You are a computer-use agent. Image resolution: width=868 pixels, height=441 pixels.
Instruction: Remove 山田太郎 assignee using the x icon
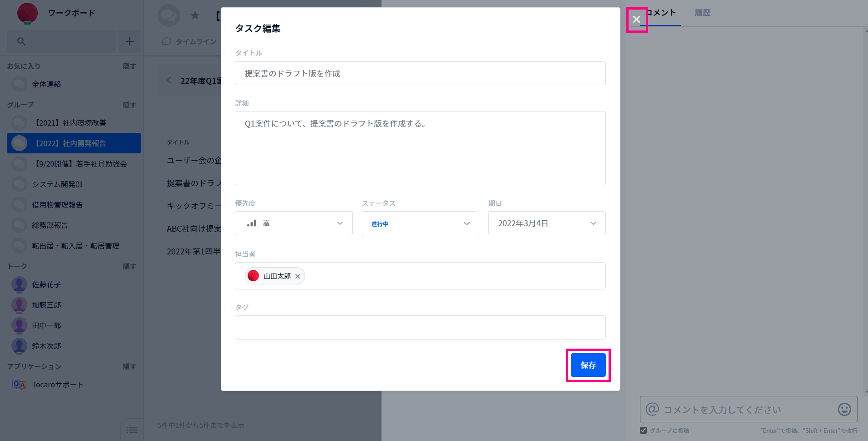point(298,276)
